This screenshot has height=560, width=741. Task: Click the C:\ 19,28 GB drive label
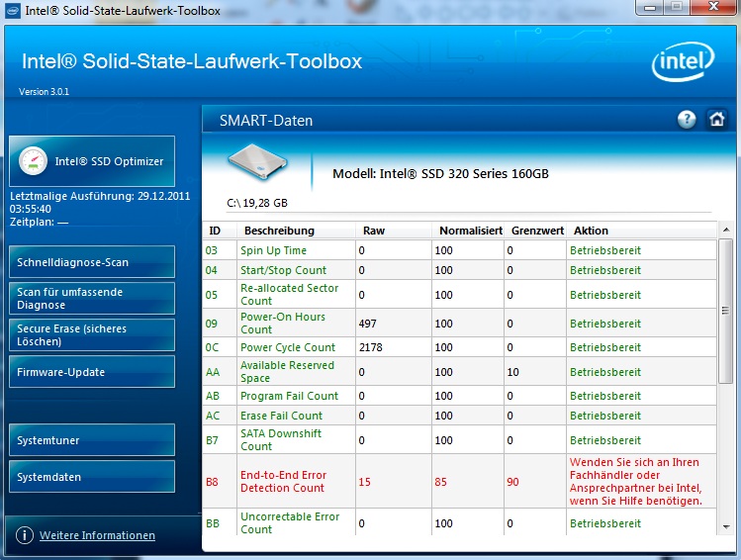257,203
